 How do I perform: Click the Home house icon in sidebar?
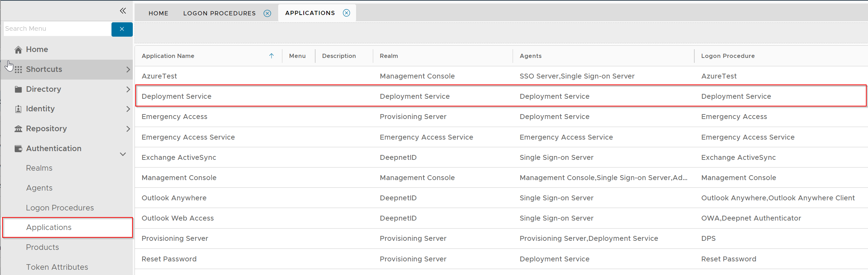[18, 50]
